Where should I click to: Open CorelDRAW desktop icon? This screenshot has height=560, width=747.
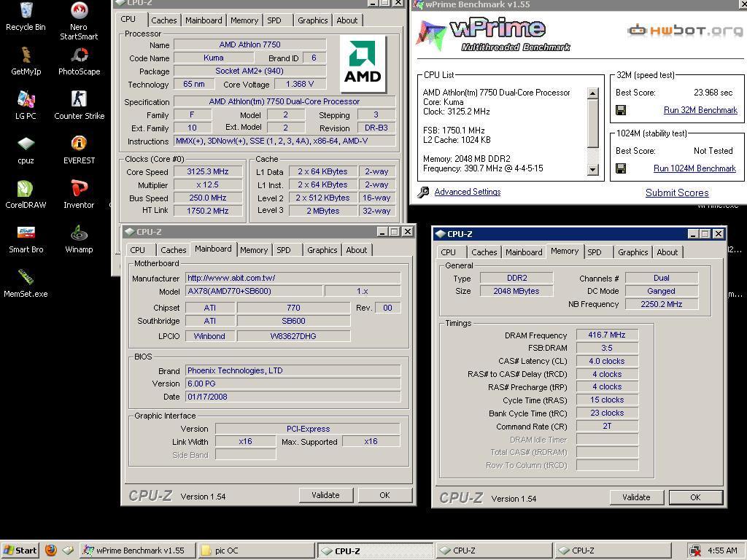coord(26,194)
